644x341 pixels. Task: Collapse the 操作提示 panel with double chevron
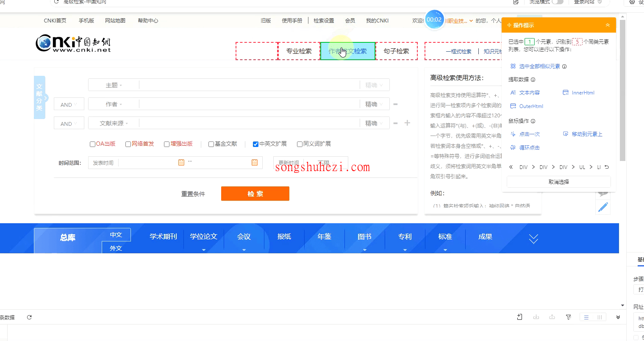click(x=608, y=25)
